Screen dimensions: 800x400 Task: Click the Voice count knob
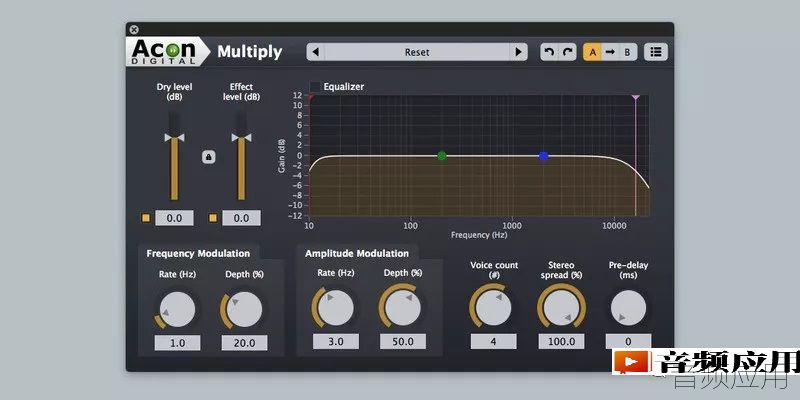click(493, 307)
